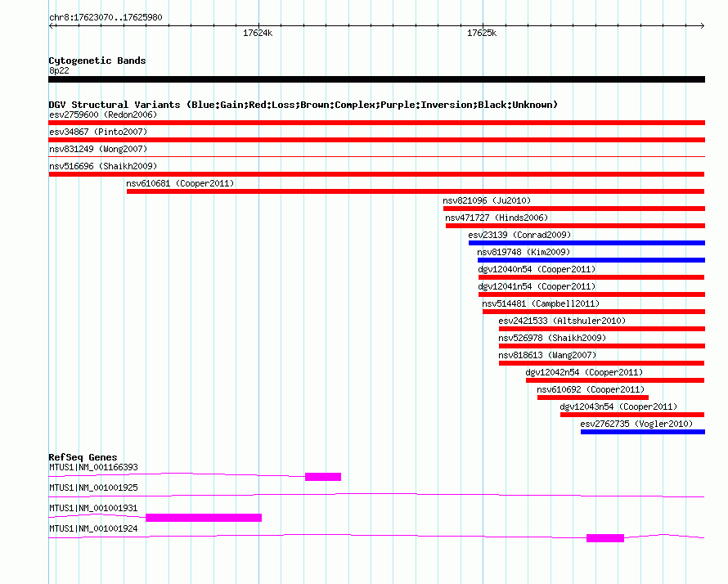
Task: Click the DGV Structural Variants track title
Action: (303, 105)
